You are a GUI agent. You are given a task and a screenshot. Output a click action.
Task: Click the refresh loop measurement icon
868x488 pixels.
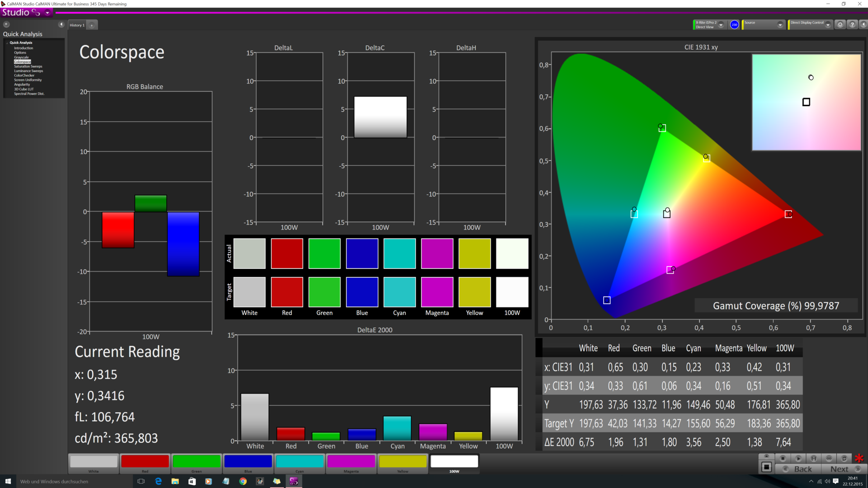point(844,458)
